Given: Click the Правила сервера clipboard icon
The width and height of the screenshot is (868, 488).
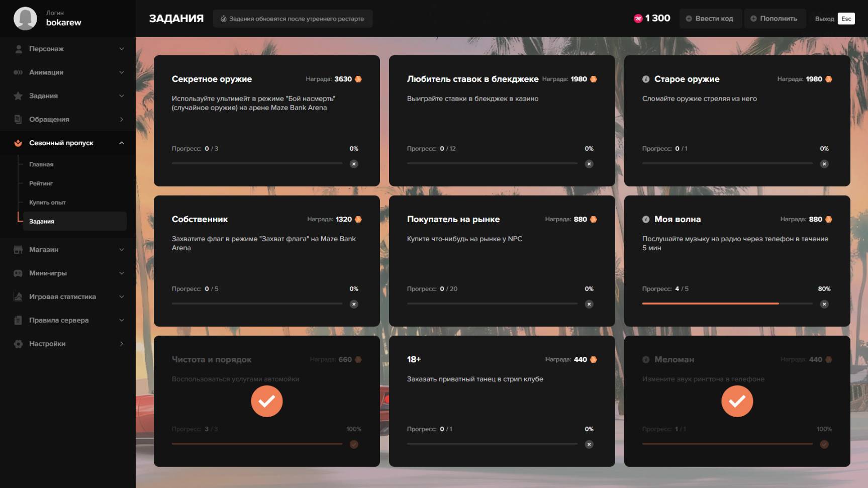Looking at the screenshot, I should [x=18, y=320].
